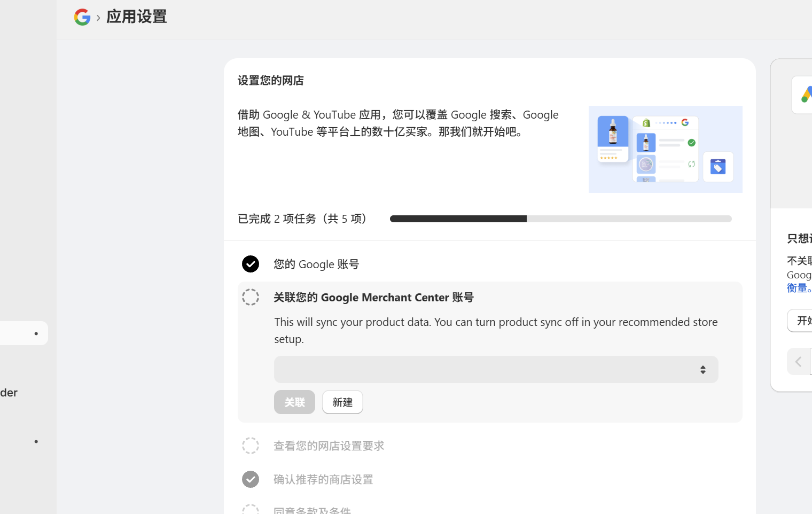Open the 您的 Google 账号 step

(316, 264)
